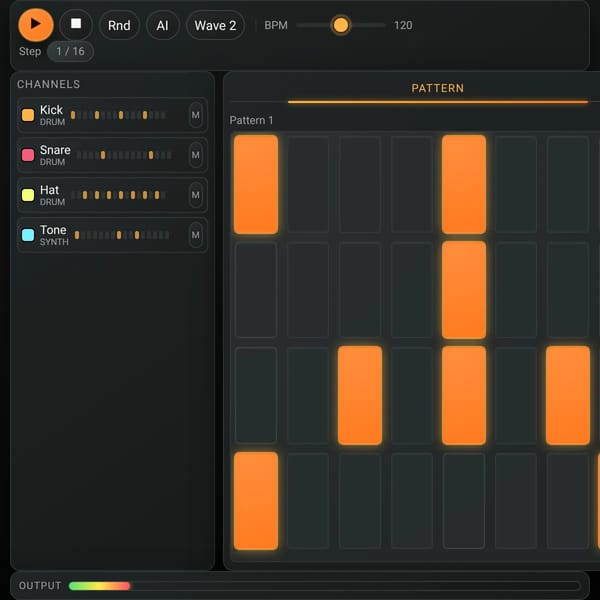Enable Kick row step 4 pad
Screen dimensions: 600x600
pyautogui.click(x=412, y=184)
